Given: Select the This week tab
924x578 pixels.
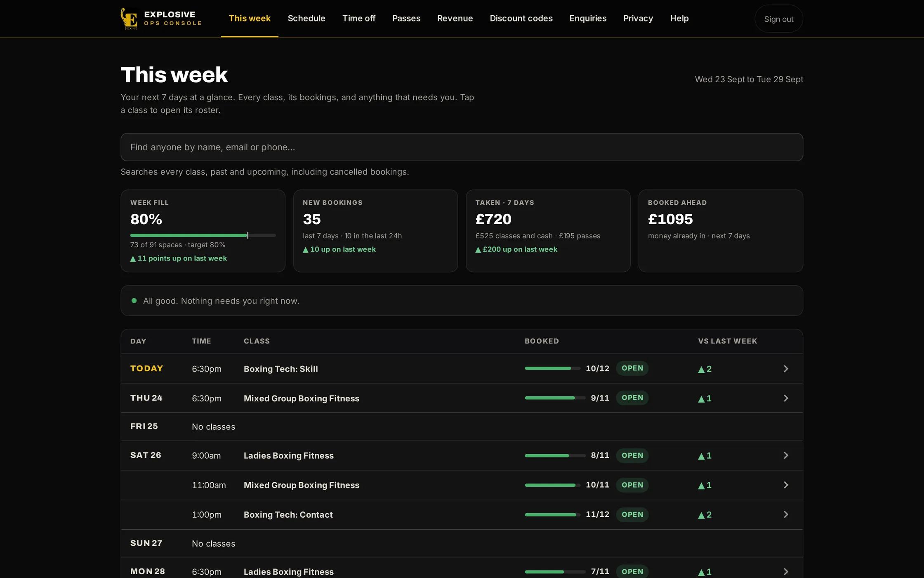Looking at the screenshot, I should pos(250,19).
